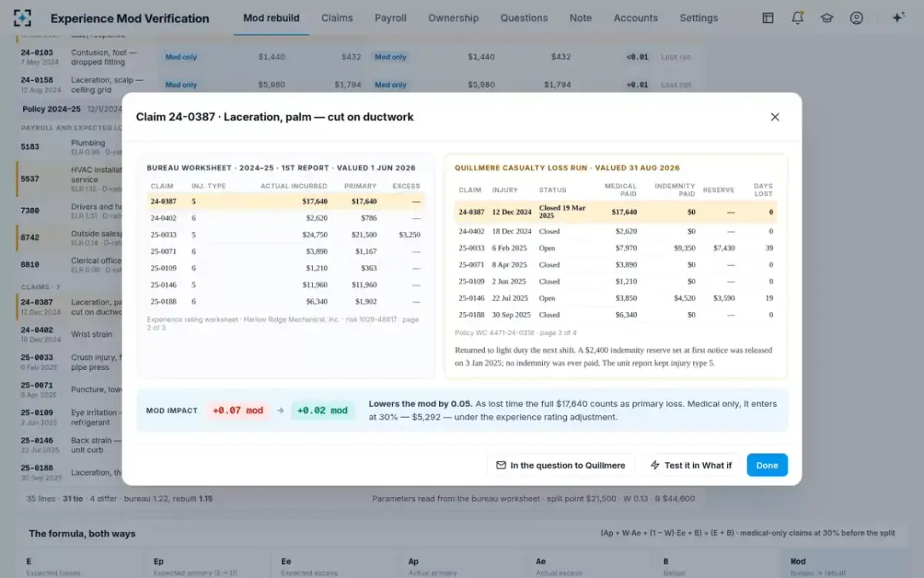Select claim 25-0071 Puncture in background list
924x578 pixels.
pos(69,390)
